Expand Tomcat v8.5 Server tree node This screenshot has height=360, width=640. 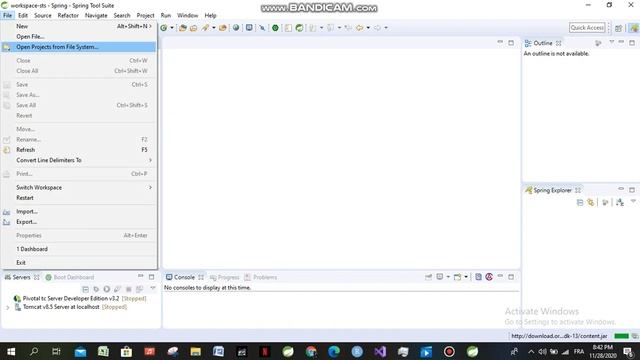[x=7, y=307]
